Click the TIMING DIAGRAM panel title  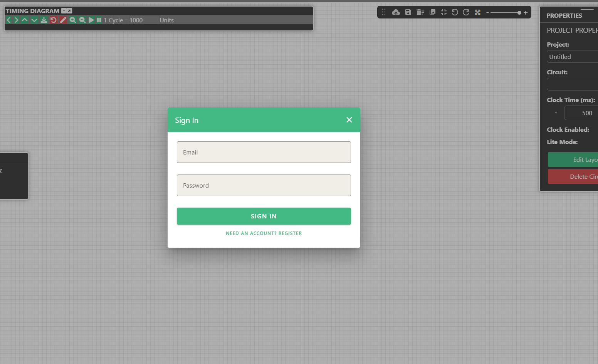coord(33,11)
